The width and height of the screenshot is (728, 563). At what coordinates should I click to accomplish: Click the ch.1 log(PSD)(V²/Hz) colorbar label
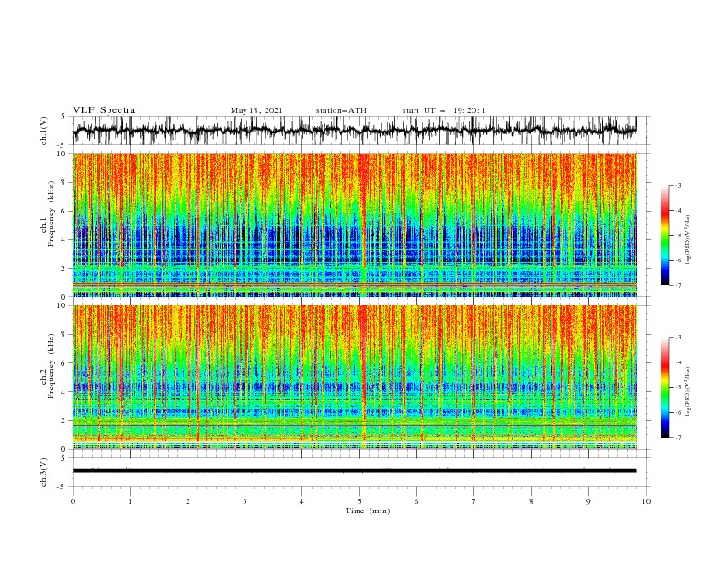click(x=688, y=240)
